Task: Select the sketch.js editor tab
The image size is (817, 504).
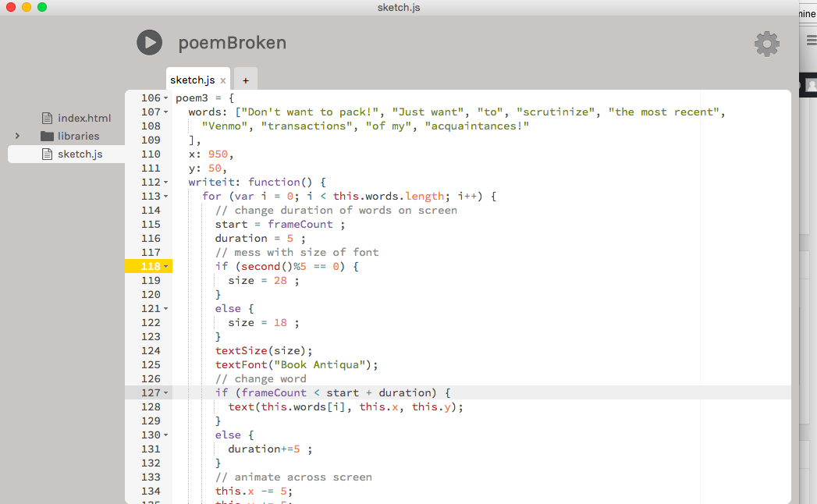Action: coord(192,80)
